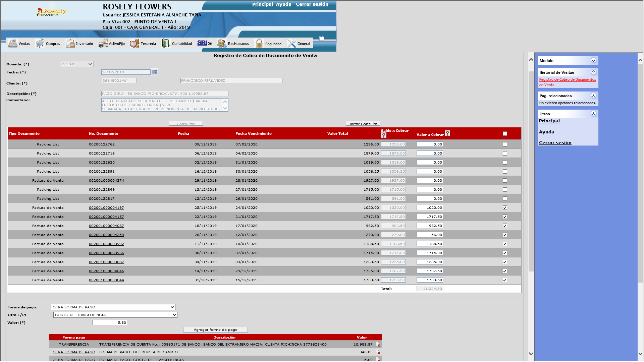The image size is (644, 362).
Task: Check the box for Packing List 00200122762
Action: 505,144
